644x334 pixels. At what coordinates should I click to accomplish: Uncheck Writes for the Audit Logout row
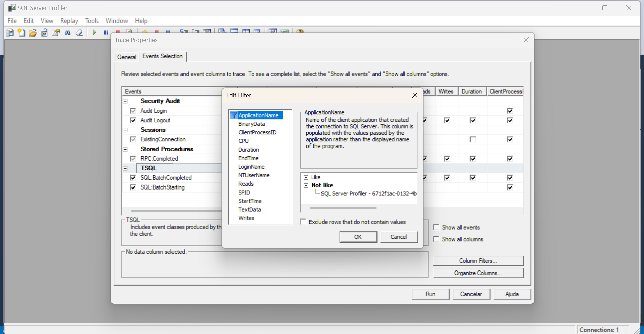[447, 120]
